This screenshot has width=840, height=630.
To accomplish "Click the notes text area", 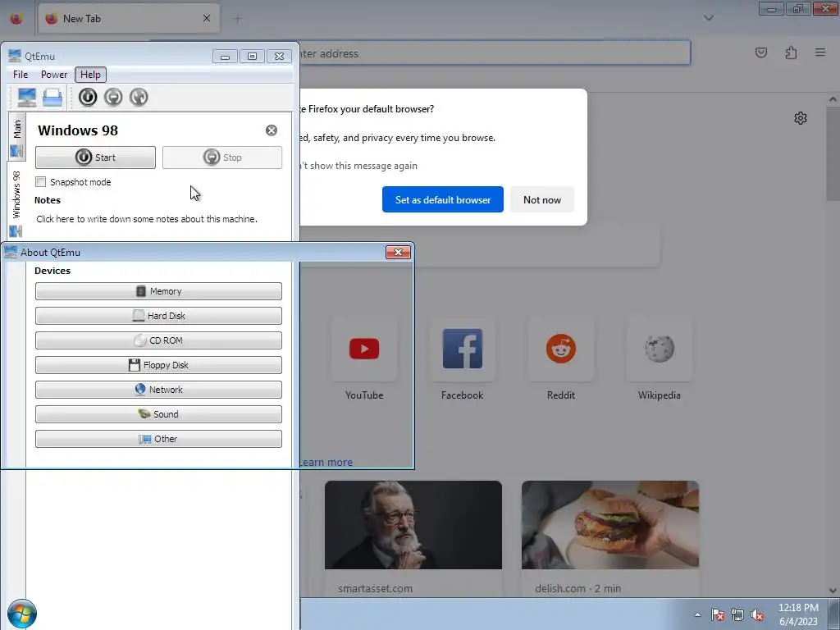I will point(147,219).
